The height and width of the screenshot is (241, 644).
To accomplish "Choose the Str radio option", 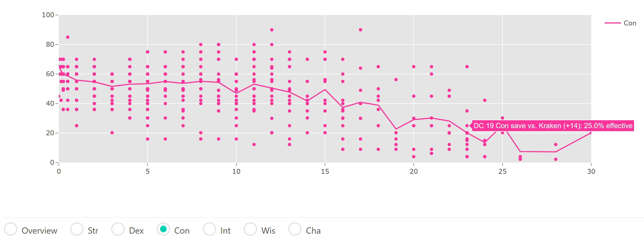I will pos(77,229).
